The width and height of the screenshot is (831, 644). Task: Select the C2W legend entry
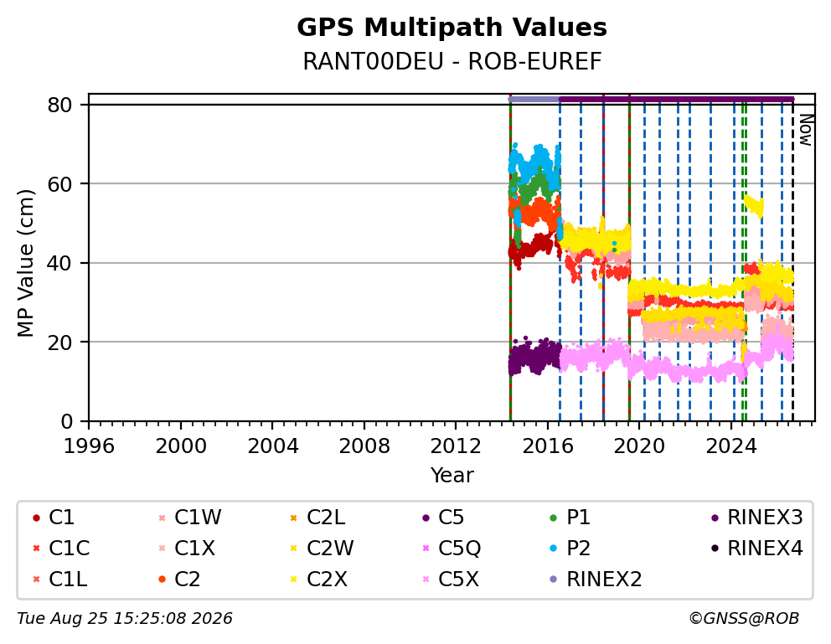tap(322, 549)
